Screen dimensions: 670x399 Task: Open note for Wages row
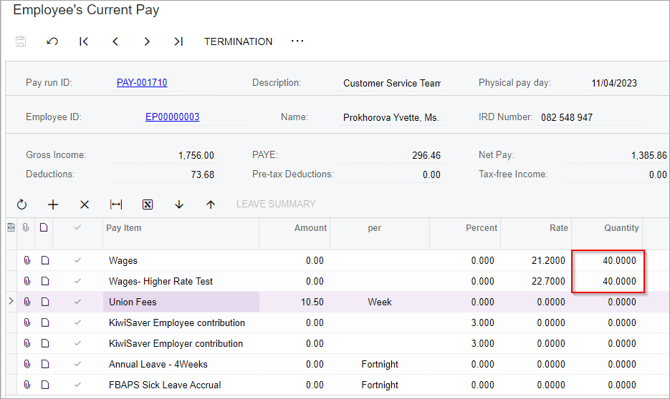(45, 260)
